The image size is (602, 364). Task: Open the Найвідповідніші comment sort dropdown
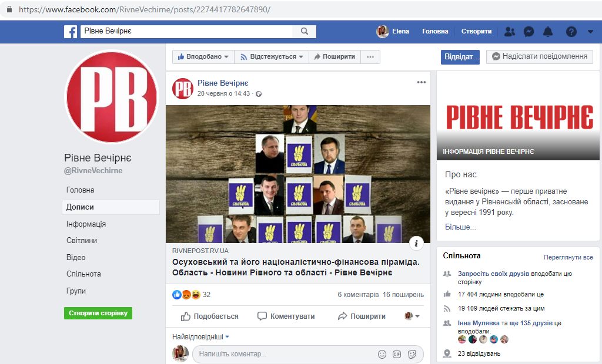tap(200, 337)
